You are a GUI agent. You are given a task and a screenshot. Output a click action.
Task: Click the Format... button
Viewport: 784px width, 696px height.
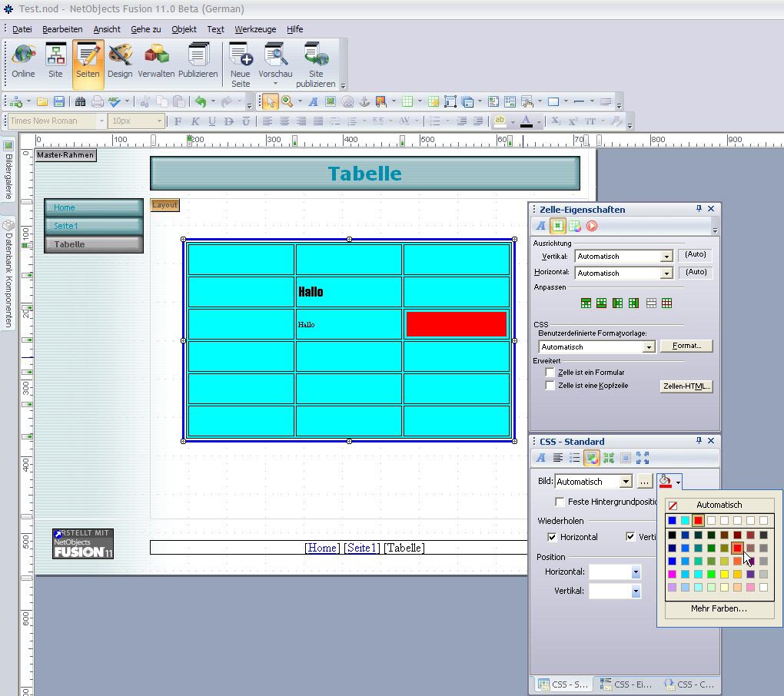point(686,346)
